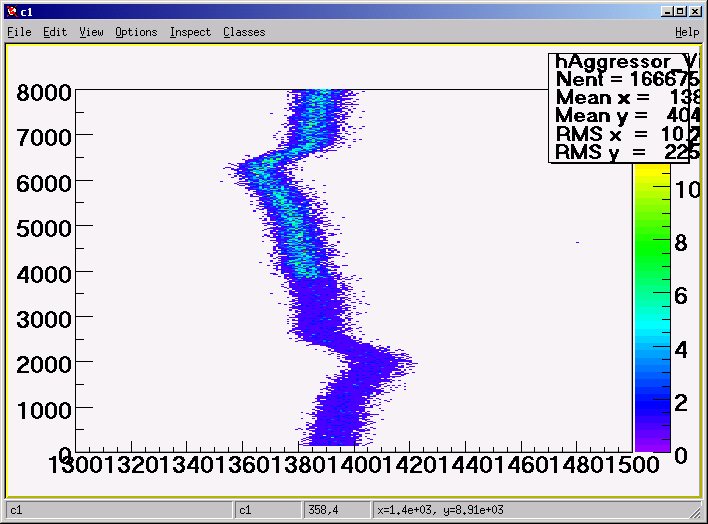Click status bar coordinates x=1.4e+03 readout
The width and height of the screenshot is (708, 524).
point(440,510)
